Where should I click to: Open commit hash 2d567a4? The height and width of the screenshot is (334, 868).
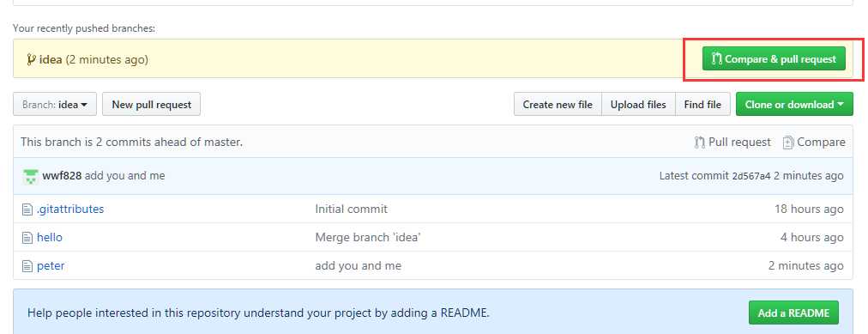point(751,176)
